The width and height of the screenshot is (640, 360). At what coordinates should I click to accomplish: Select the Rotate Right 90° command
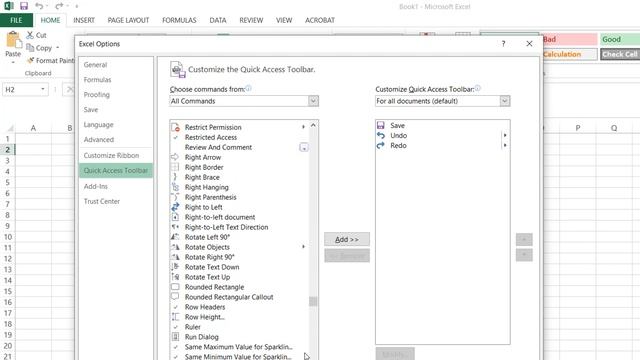tap(239, 257)
